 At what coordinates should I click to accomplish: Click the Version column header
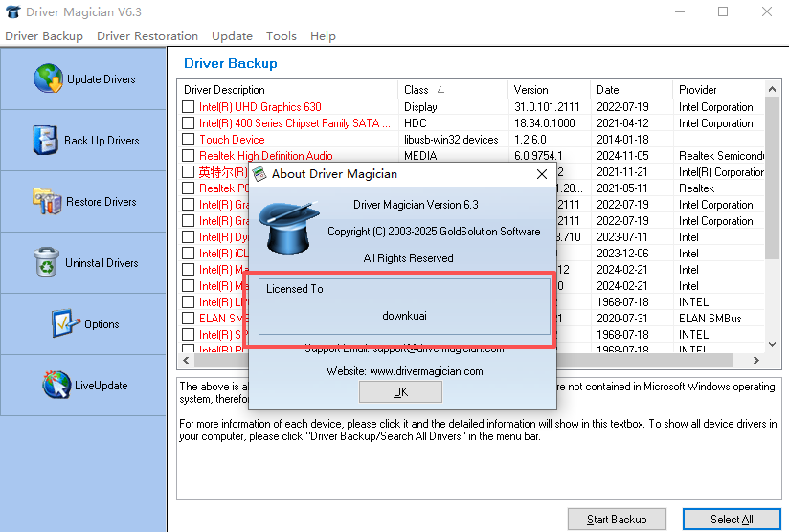pos(531,90)
